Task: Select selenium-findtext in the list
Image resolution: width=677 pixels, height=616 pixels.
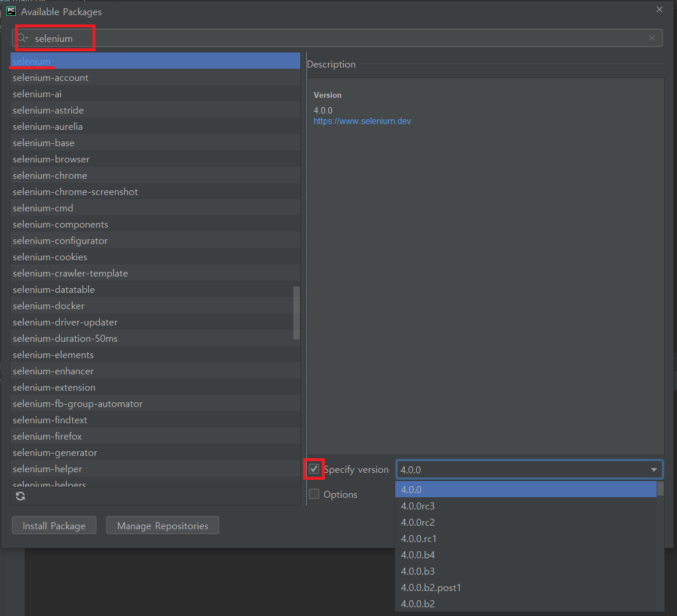Action: pyautogui.click(x=155, y=420)
